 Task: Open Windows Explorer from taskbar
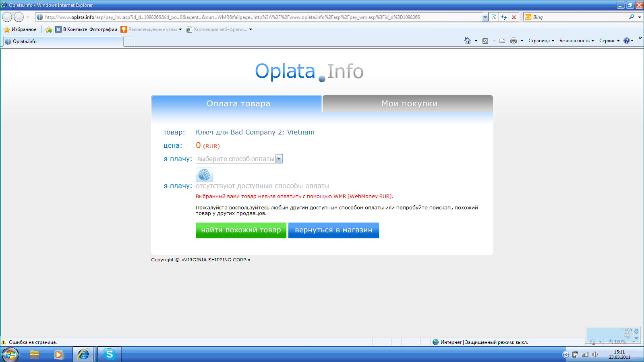coord(34,354)
